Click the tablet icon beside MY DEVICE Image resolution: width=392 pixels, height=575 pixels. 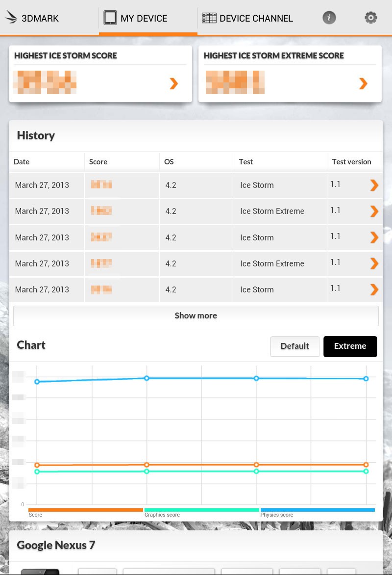110,18
